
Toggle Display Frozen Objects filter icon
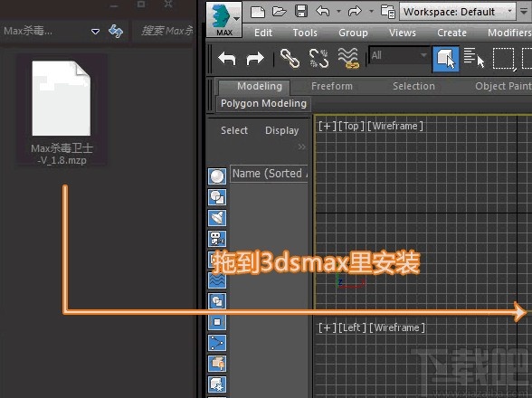tap(217, 384)
